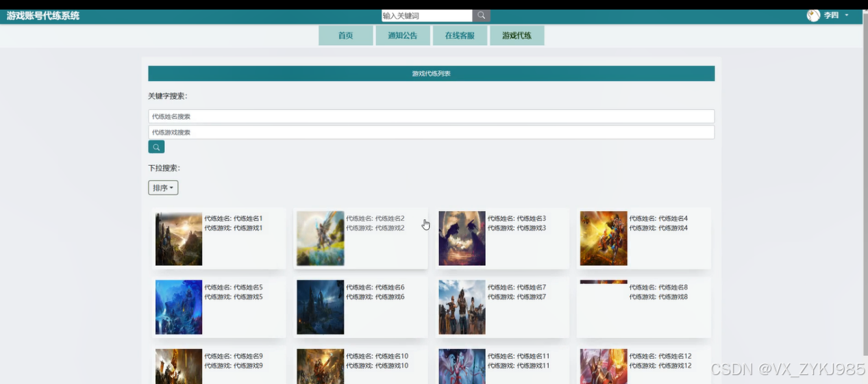Click the text 代练游戏: 代练游戏2
The width and height of the screenshot is (868, 384).
(375, 228)
